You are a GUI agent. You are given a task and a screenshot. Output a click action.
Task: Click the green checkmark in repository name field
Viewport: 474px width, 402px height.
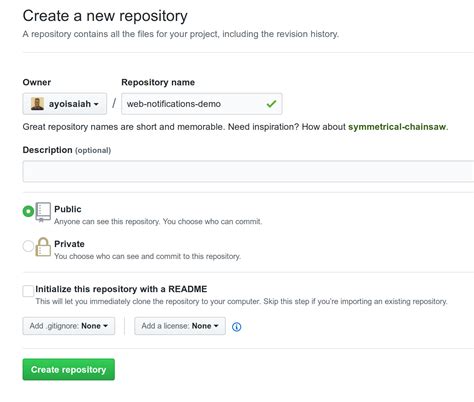tap(271, 104)
